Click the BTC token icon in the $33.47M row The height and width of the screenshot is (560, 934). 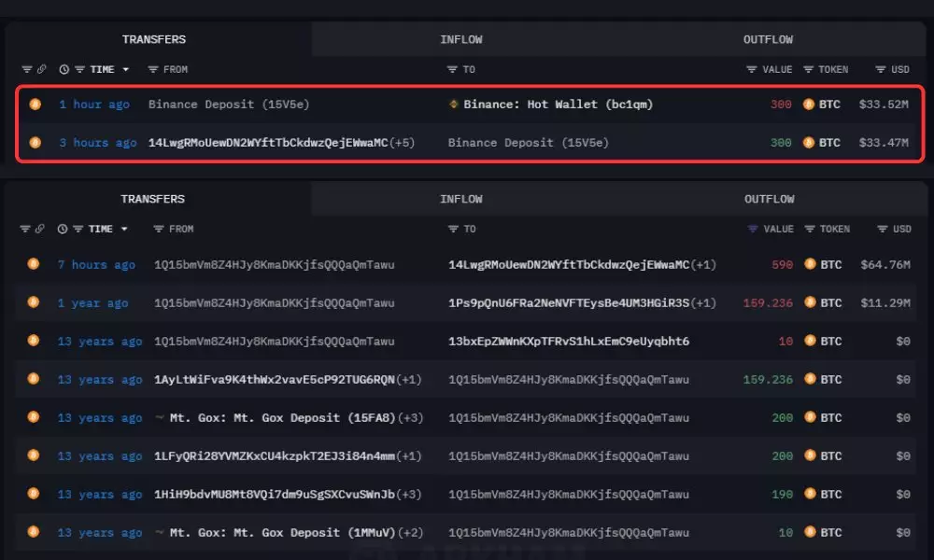coord(810,143)
